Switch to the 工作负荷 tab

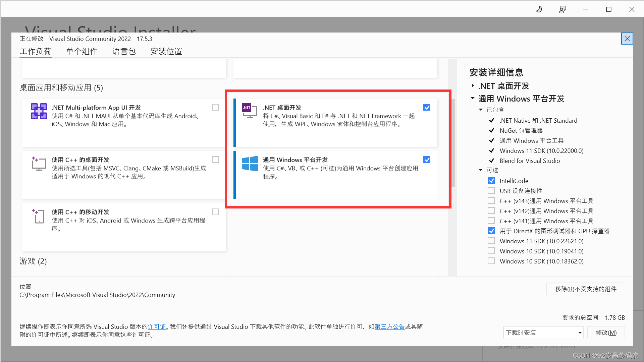[x=36, y=51]
